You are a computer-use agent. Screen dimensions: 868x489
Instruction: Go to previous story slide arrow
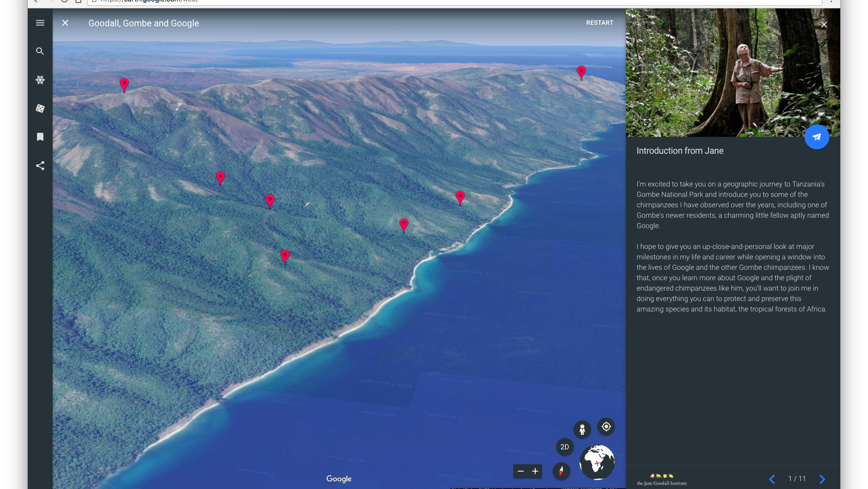click(772, 479)
